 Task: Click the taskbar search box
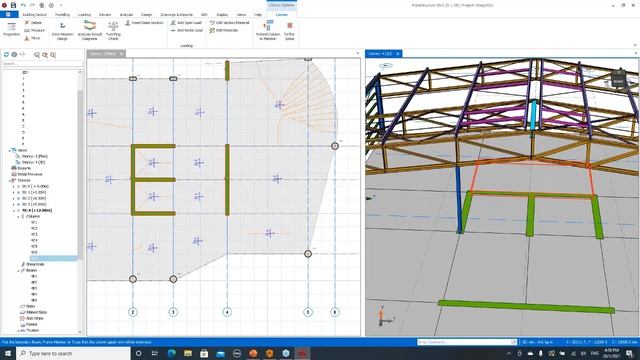[74, 353]
